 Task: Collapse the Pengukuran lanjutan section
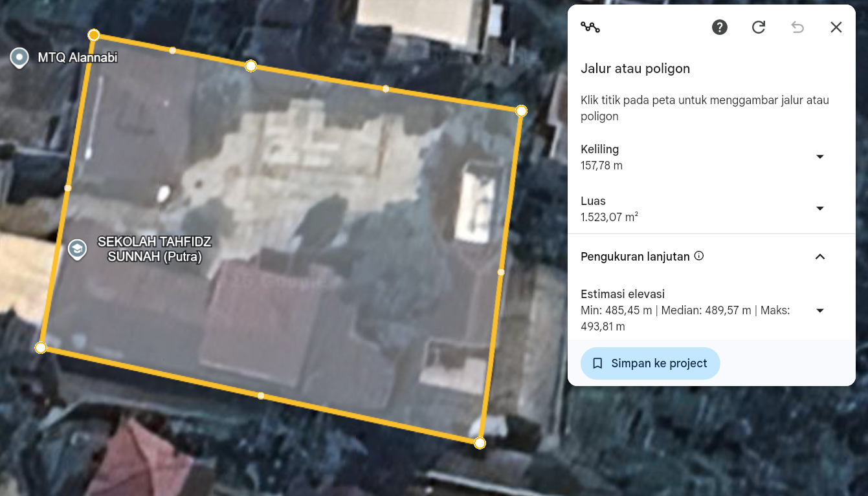[x=820, y=257]
